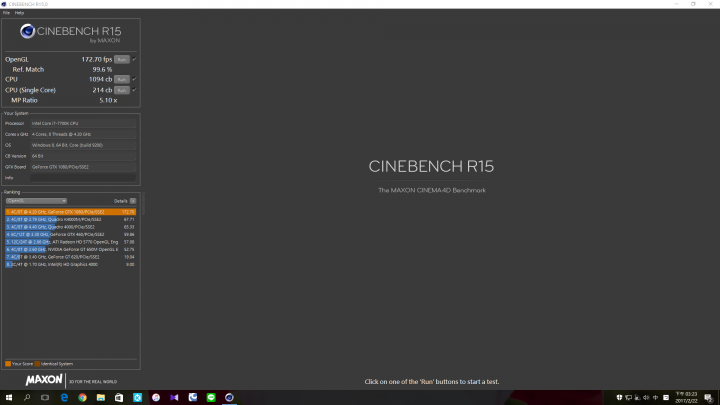The image size is (720, 405).
Task: Open the Windows Start menu
Action: pos(9,398)
